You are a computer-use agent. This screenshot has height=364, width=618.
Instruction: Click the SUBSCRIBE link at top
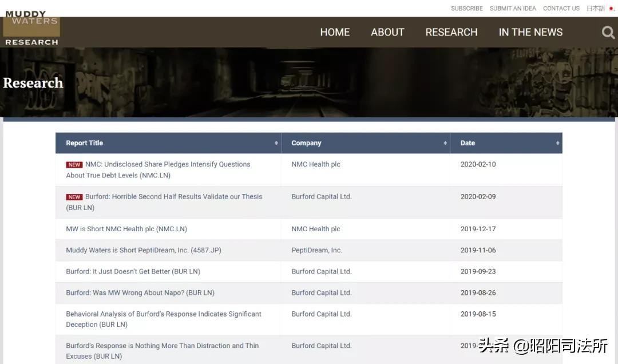point(467,8)
